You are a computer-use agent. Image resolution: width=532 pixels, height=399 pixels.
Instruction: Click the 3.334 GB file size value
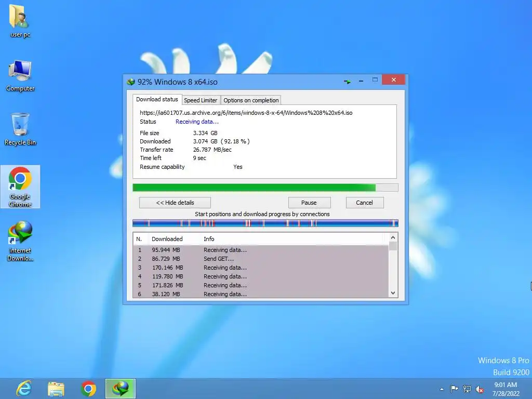(x=205, y=133)
